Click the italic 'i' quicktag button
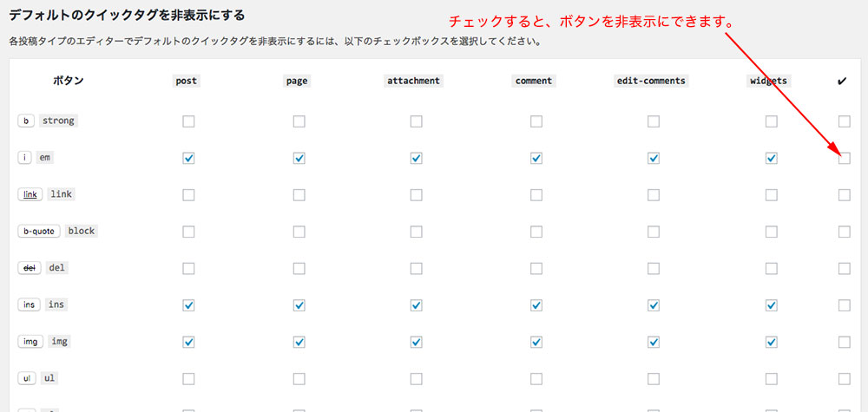 point(24,158)
